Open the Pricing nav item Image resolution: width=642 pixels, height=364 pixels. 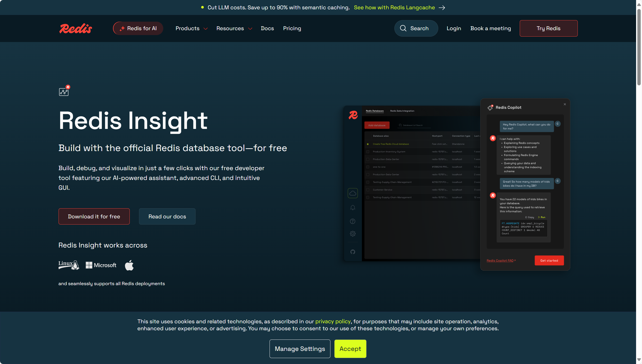292,28
